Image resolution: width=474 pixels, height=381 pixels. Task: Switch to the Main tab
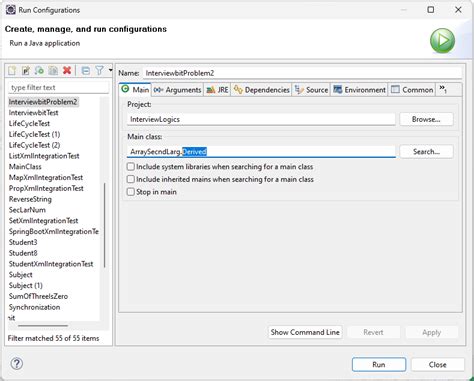[135, 89]
